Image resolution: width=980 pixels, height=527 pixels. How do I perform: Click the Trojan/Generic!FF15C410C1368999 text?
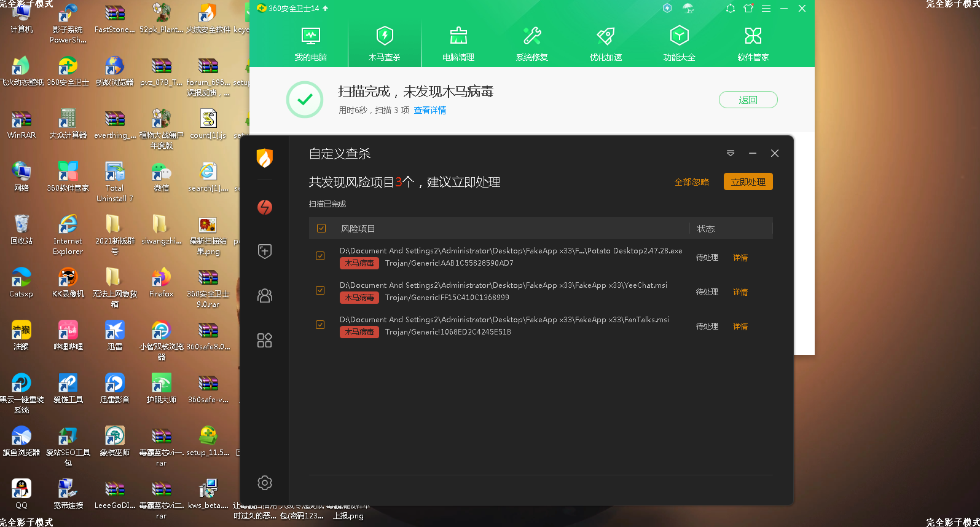pos(447,298)
